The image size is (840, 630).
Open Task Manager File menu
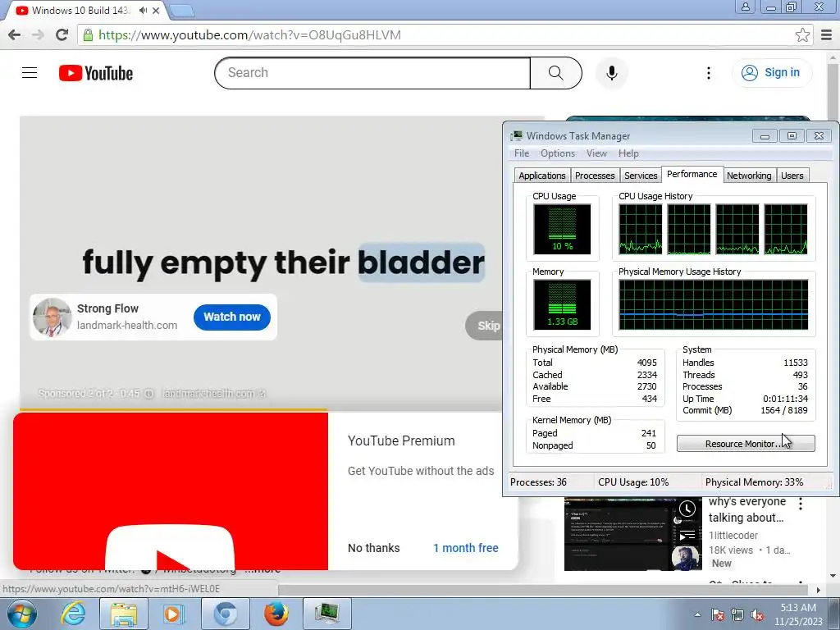click(x=521, y=153)
